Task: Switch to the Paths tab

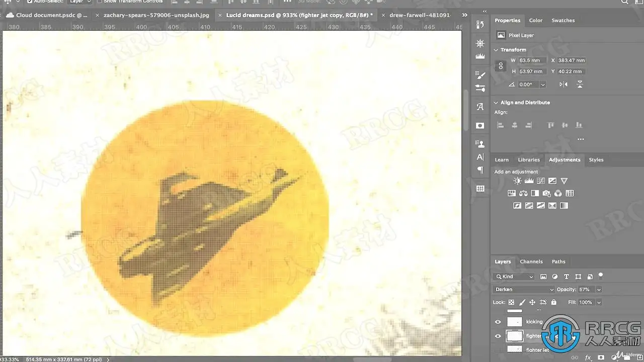Action: pos(558,261)
